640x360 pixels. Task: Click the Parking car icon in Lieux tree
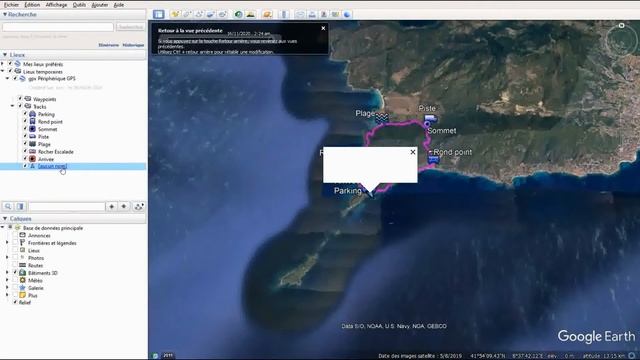click(32, 114)
